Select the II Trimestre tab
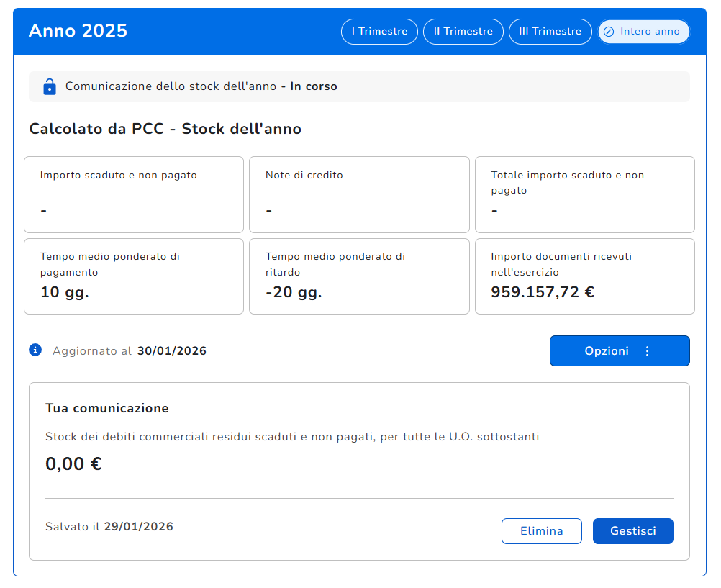 click(x=463, y=32)
